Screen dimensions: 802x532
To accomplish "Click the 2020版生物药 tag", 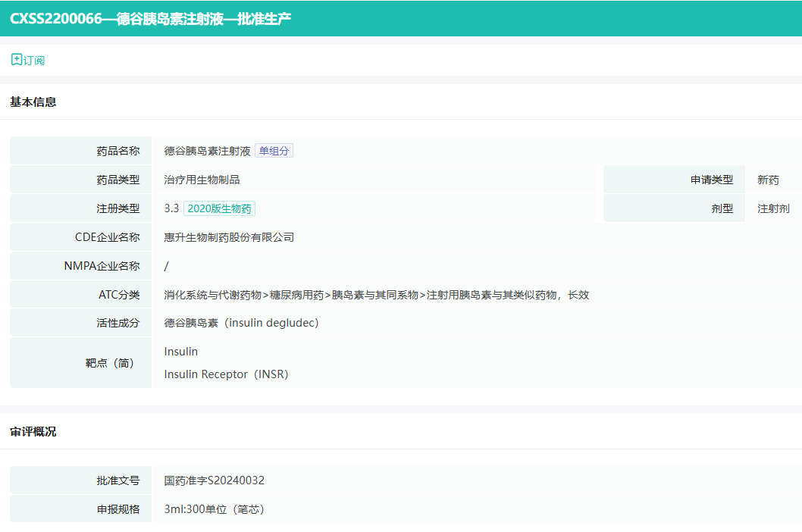I will coord(219,208).
